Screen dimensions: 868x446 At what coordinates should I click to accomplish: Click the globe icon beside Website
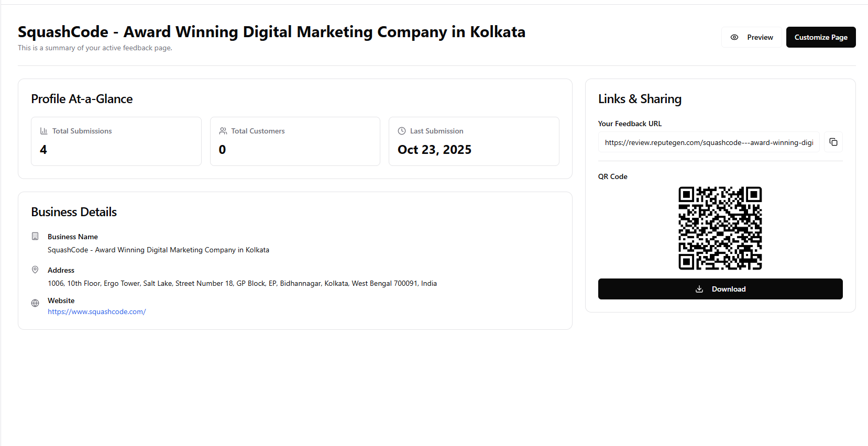[x=35, y=303]
